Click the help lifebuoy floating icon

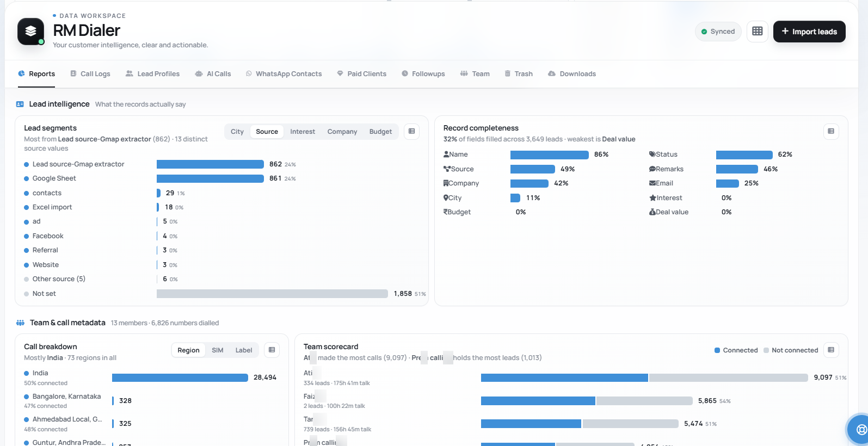coord(861,430)
